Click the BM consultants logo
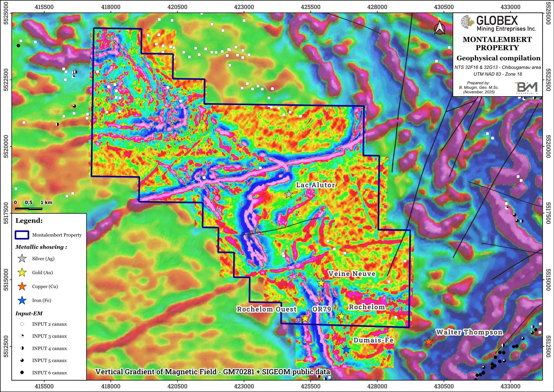Viewport: 554px width, 392px height. coord(526,87)
